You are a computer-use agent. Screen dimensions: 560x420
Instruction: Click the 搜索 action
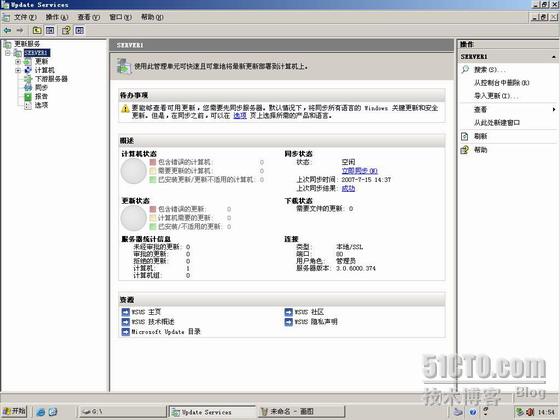tap(489, 70)
